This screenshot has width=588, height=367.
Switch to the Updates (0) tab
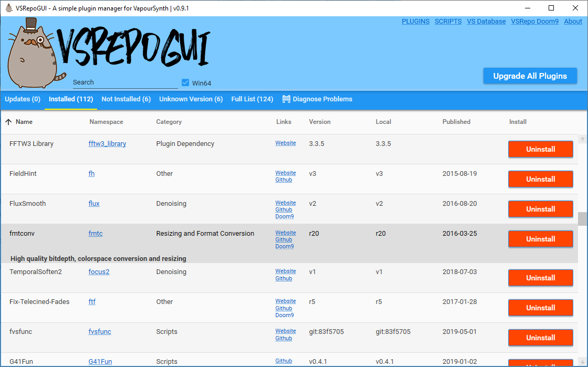[x=23, y=99]
